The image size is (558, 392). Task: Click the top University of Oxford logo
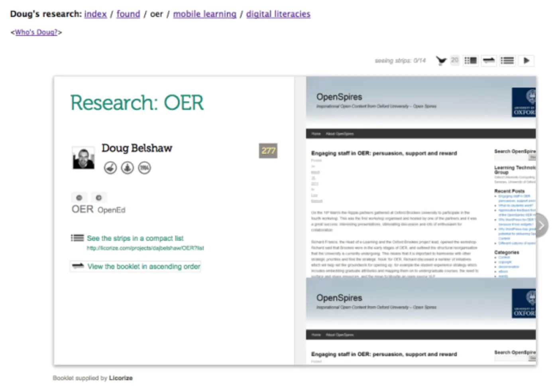[x=524, y=102]
